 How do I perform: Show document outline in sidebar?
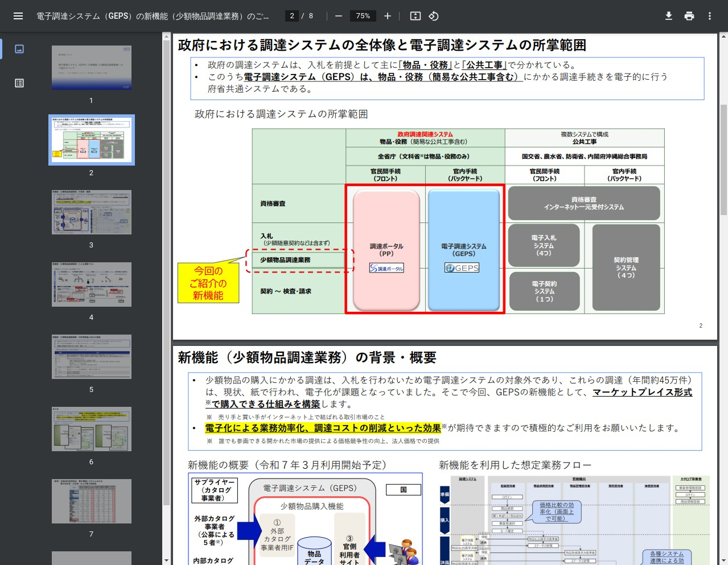19,83
